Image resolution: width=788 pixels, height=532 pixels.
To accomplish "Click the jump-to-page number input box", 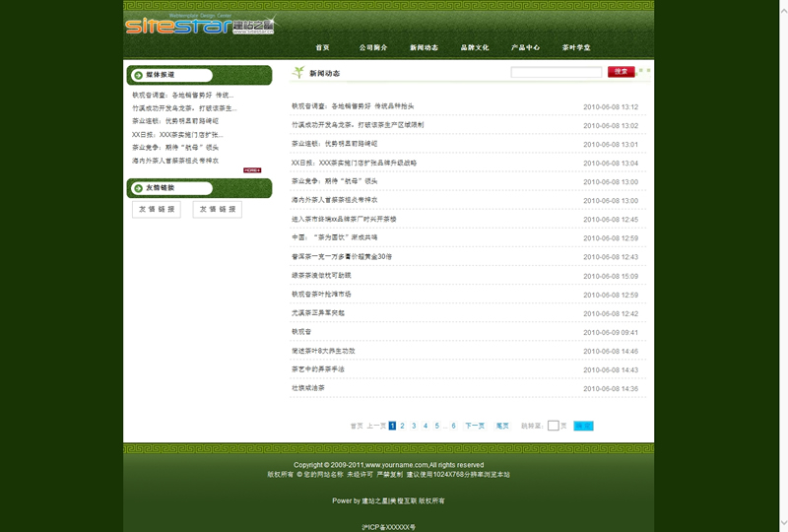I will coord(553,426).
